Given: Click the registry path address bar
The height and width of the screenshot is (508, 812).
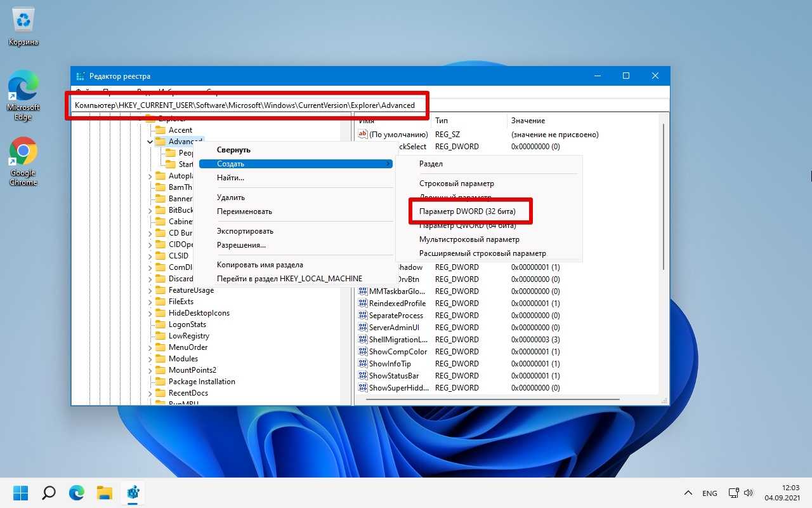Looking at the screenshot, I should [x=370, y=105].
